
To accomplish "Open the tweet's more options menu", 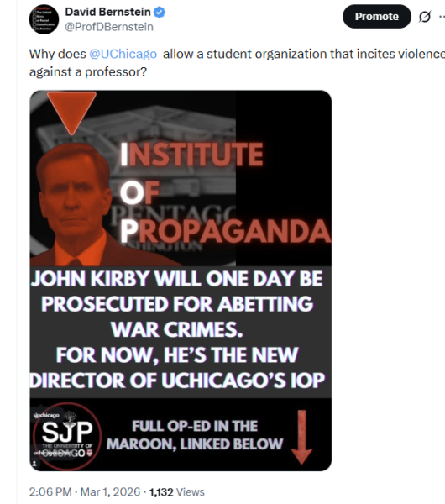I will [x=442, y=17].
